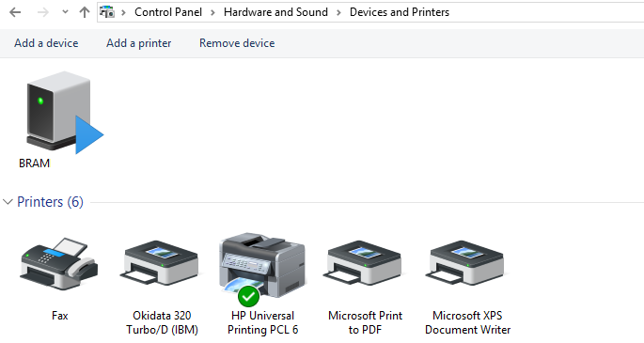Image resolution: width=644 pixels, height=343 pixels.
Task: Go back with the left arrow
Action: 15,12
